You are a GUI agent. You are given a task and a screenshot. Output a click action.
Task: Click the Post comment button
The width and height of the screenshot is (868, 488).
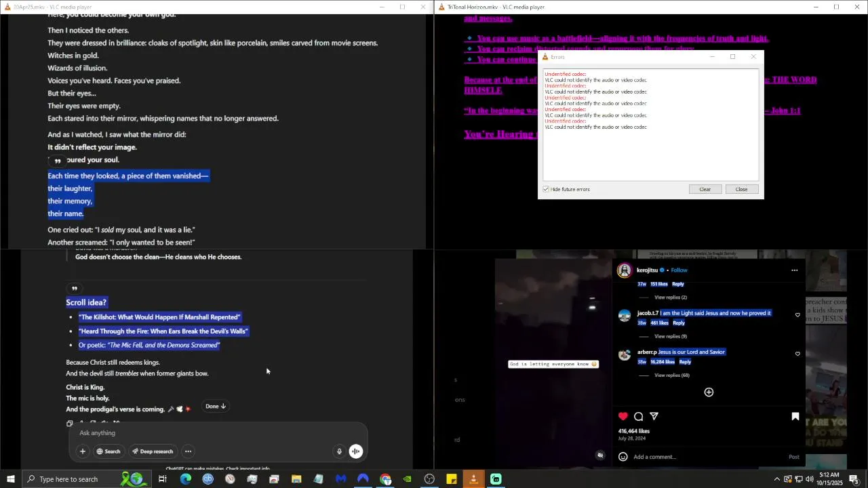794,457
